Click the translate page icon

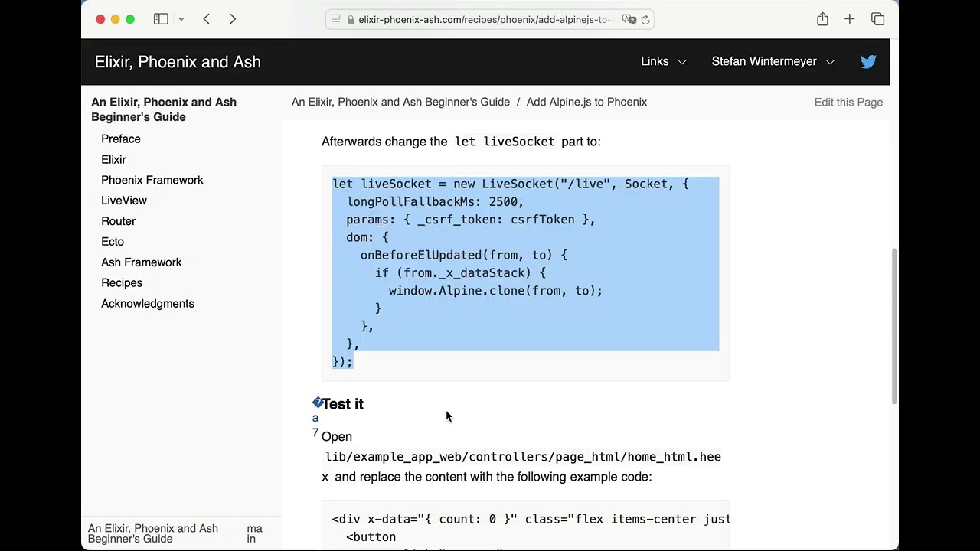[x=629, y=20]
